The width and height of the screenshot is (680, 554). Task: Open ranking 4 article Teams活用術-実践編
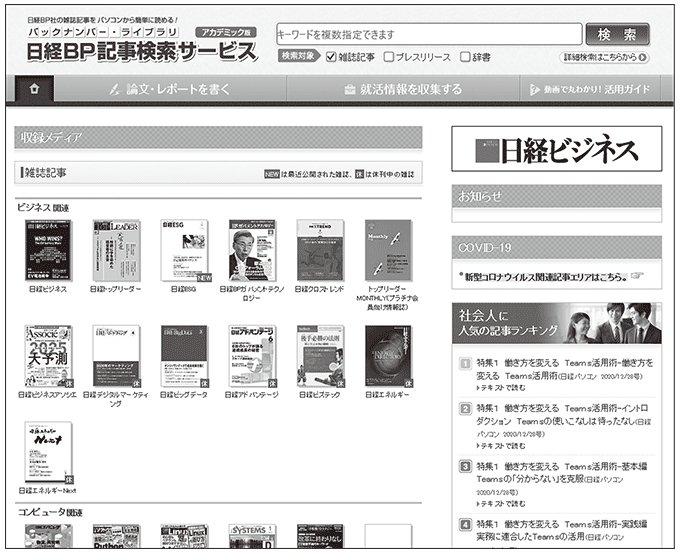pos(562,531)
